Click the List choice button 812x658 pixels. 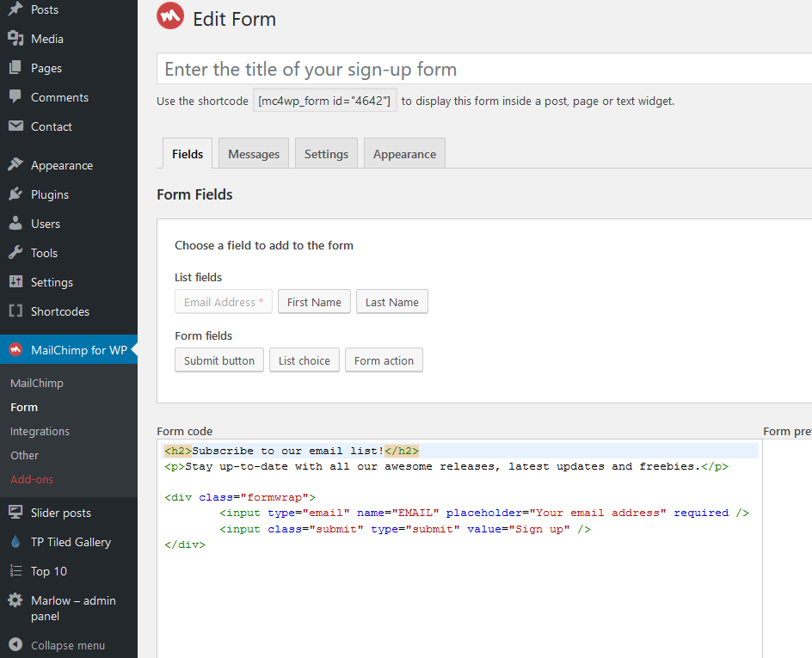tap(304, 360)
